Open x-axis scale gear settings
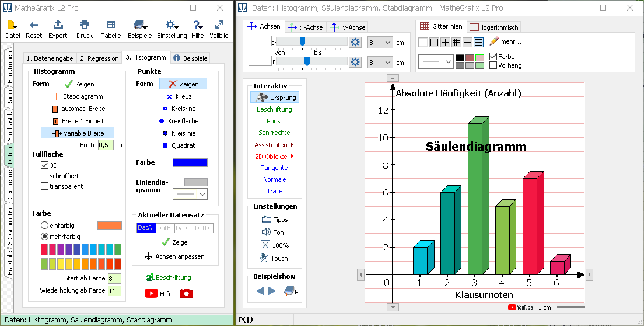This screenshot has width=644, height=326. click(x=355, y=42)
